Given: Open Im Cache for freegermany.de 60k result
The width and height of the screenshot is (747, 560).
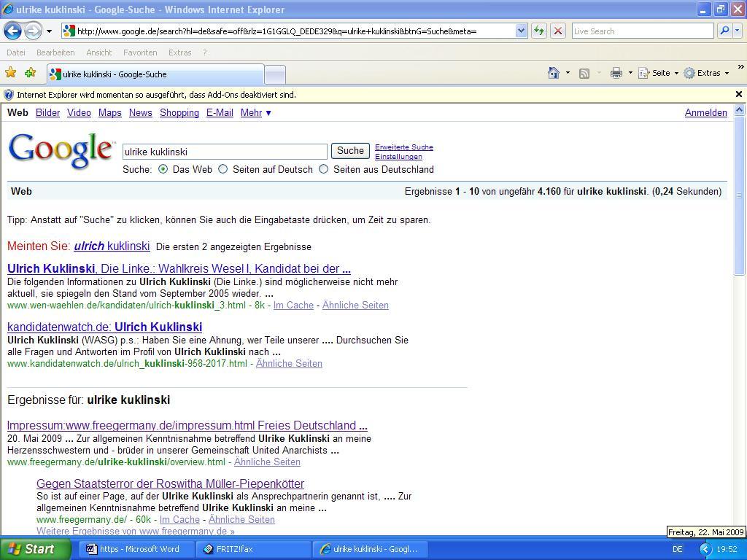Looking at the screenshot, I should click(179, 519).
